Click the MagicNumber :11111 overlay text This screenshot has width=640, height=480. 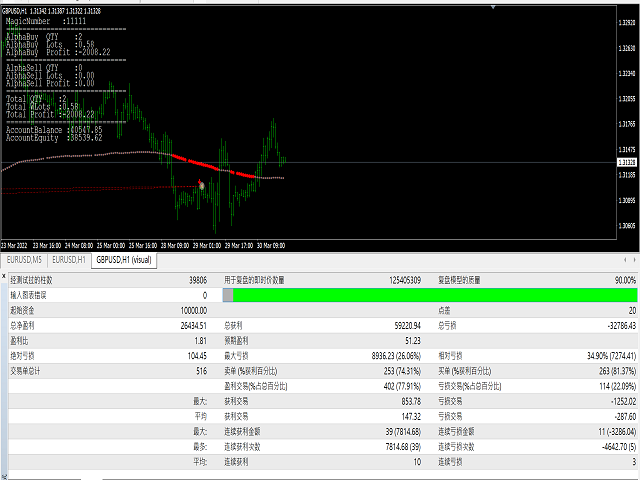46,21
